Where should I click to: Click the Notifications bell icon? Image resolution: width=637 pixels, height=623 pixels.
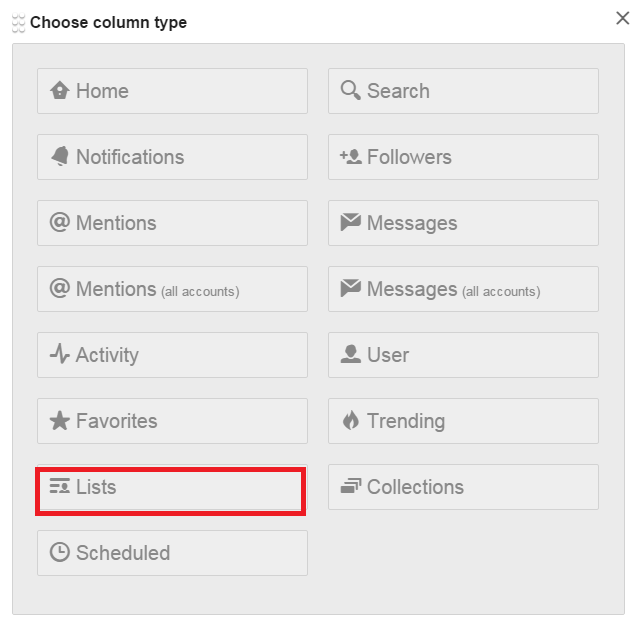(60, 157)
